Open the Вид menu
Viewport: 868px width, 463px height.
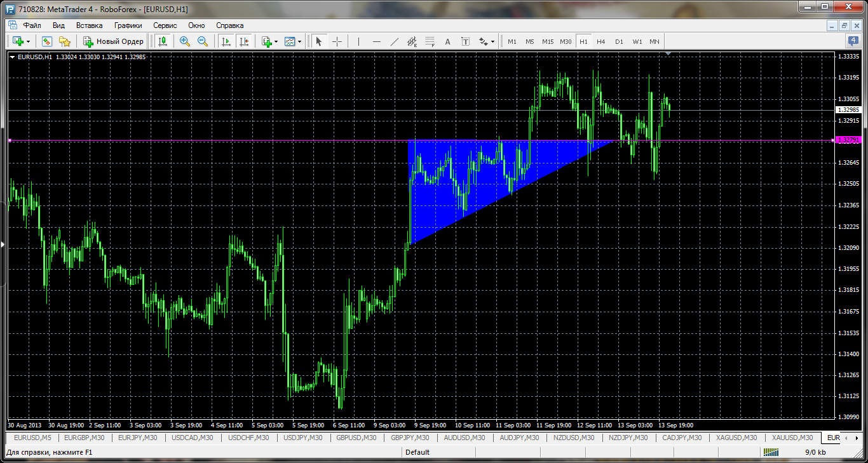pyautogui.click(x=58, y=25)
